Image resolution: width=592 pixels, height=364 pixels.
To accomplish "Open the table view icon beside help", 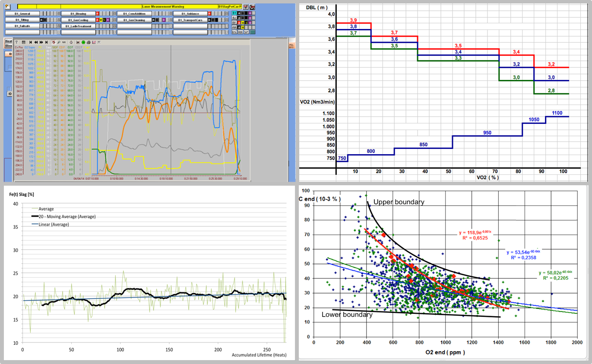I will point(23,42).
